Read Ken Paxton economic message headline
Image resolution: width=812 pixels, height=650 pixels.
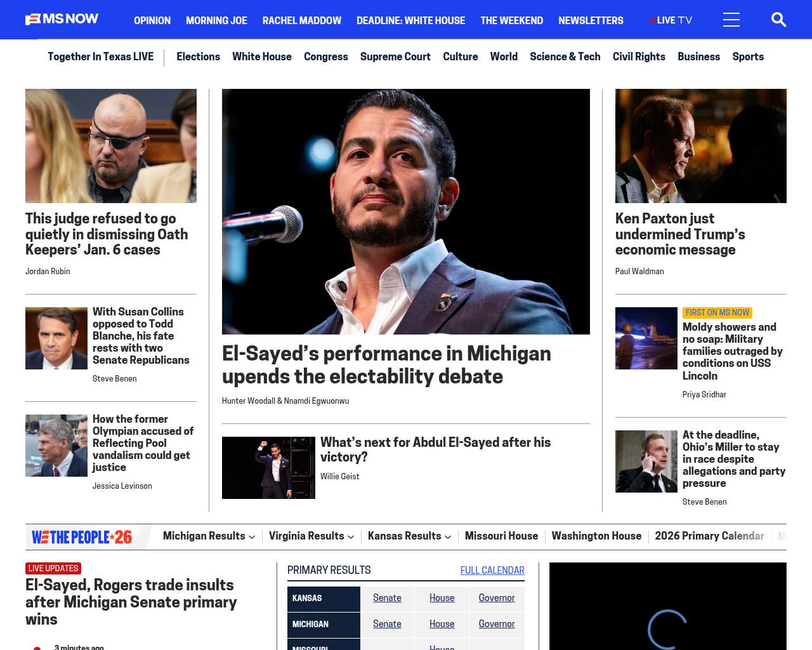680,234
